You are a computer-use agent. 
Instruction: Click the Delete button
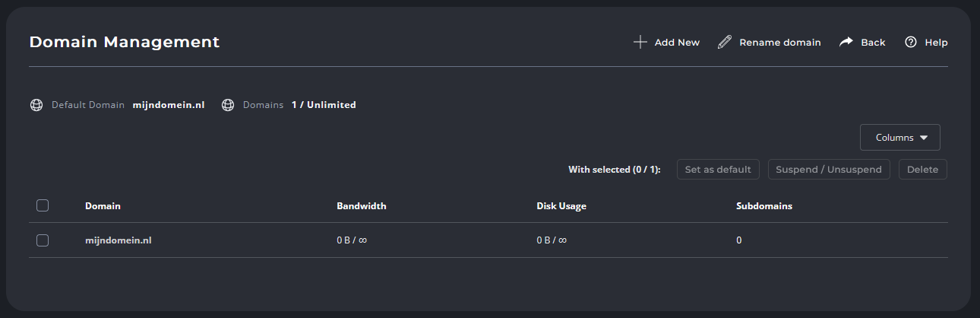click(923, 170)
